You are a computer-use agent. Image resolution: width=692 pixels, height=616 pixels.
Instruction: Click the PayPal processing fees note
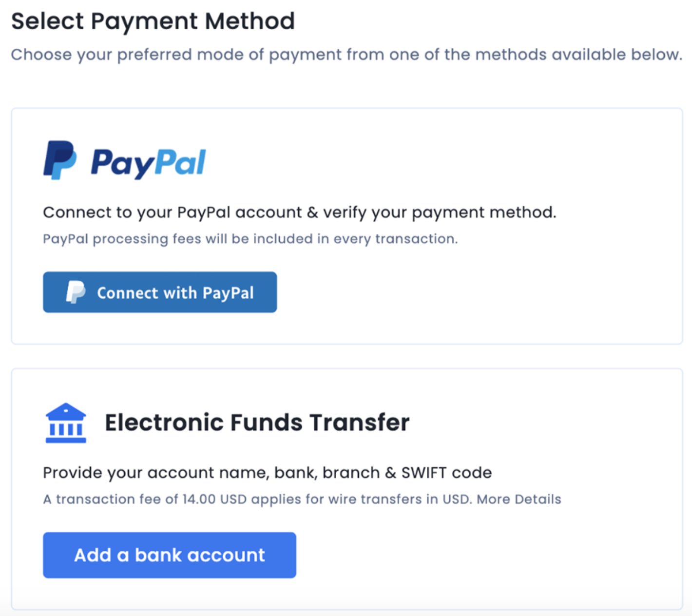250,239
